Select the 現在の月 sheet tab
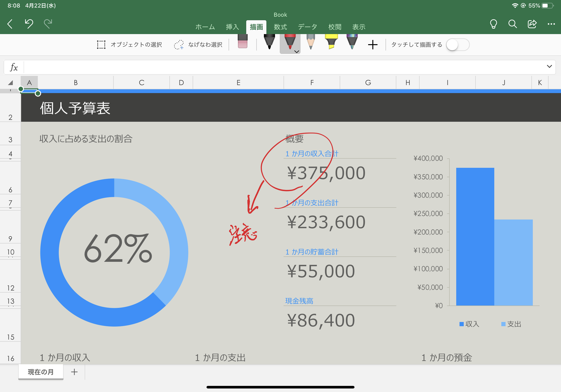Screen dimensions: 561x392 [x=41, y=372]
